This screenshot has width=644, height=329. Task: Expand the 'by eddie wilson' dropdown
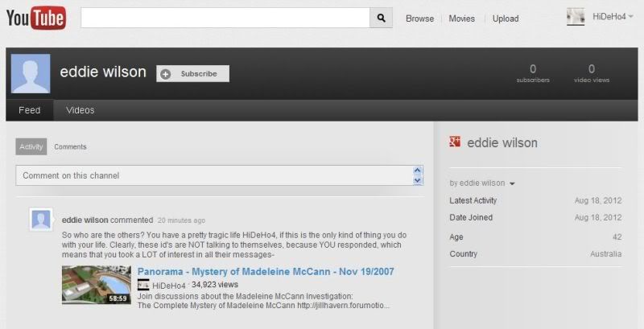pos(482,183)
